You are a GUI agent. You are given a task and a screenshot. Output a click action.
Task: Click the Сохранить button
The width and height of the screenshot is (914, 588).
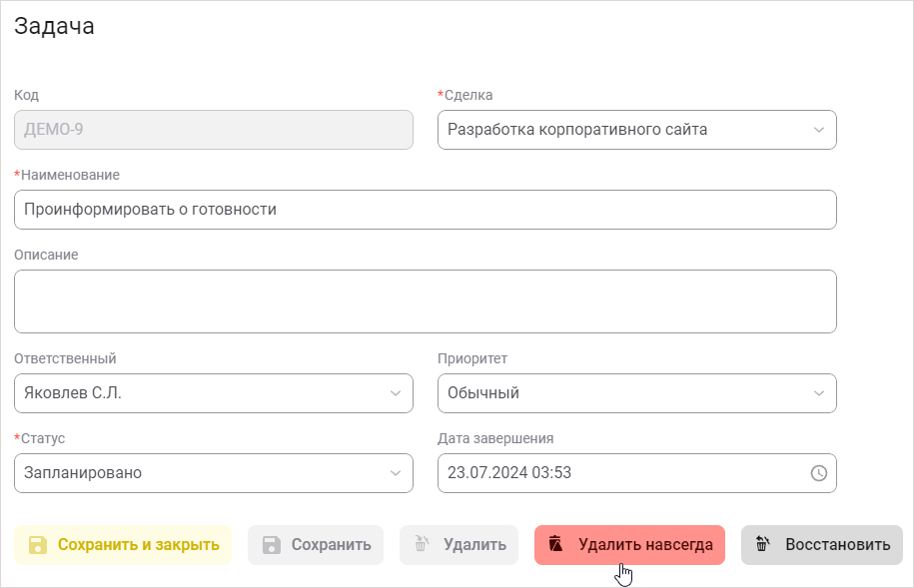(315, 545)
